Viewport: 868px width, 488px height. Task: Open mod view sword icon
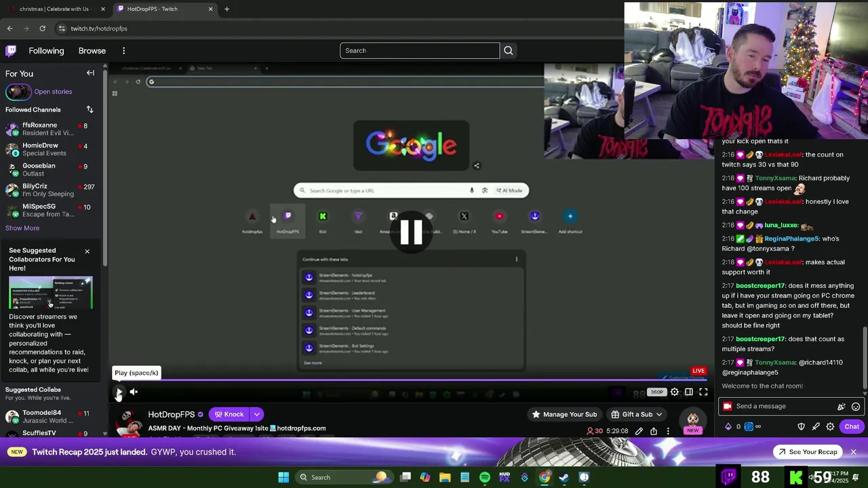coord(816,426)
